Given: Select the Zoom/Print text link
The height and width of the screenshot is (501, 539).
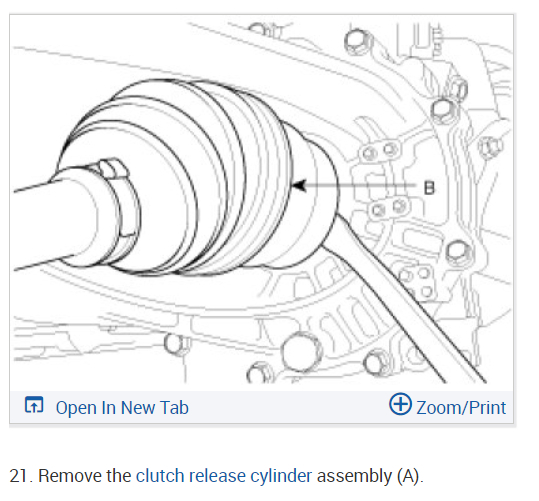Looking at the screenshot, I should point(461,408).
